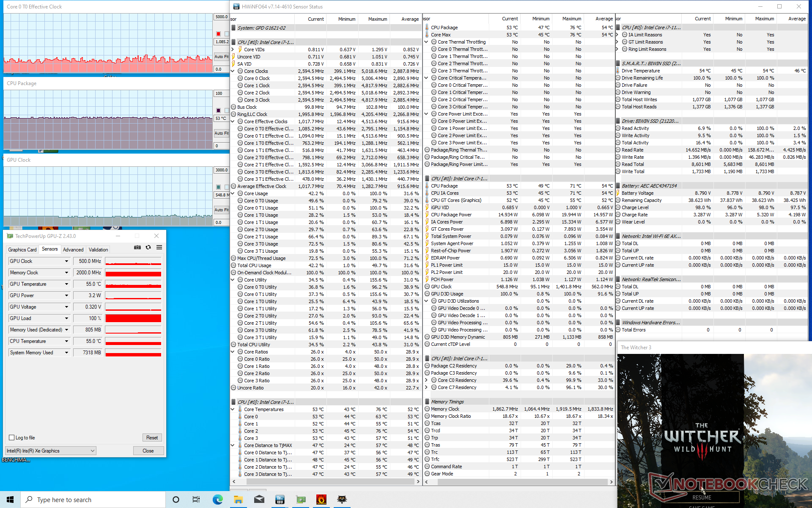Open Cortana from the taskbar
Image resolution: width=812 pixels, height=508 pixels.
[176, 500]
